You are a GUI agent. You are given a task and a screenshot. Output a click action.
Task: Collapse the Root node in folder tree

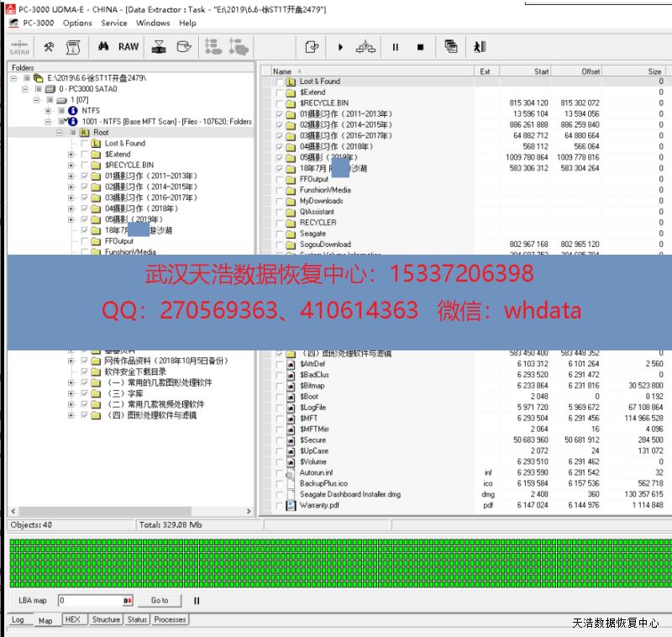(60, 133)
